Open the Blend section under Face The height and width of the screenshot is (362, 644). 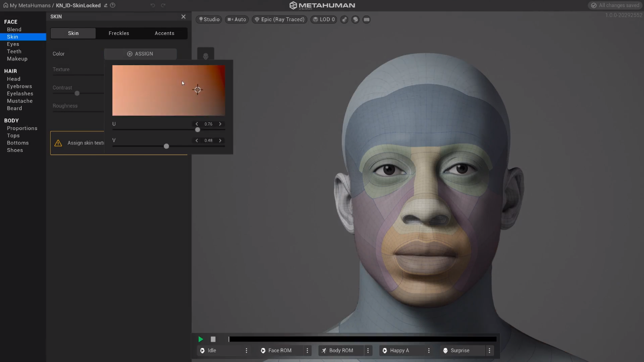[14, 30]
